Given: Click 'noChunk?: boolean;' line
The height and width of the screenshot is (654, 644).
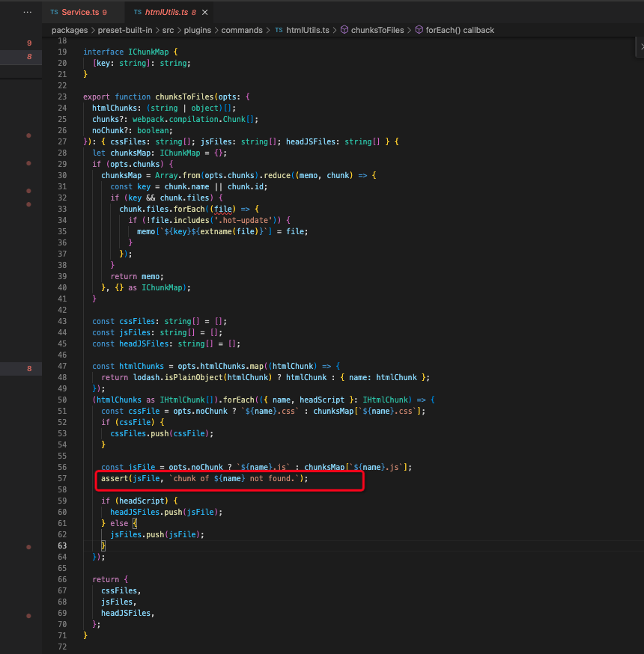Looking at the screenshot, I should coord(133,130).
